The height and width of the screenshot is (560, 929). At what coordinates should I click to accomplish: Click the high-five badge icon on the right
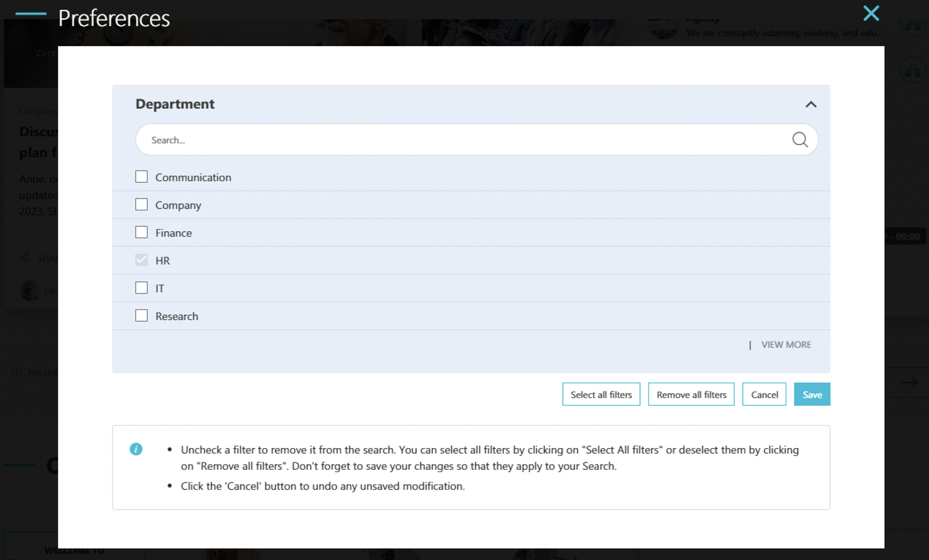coord(912,70)
